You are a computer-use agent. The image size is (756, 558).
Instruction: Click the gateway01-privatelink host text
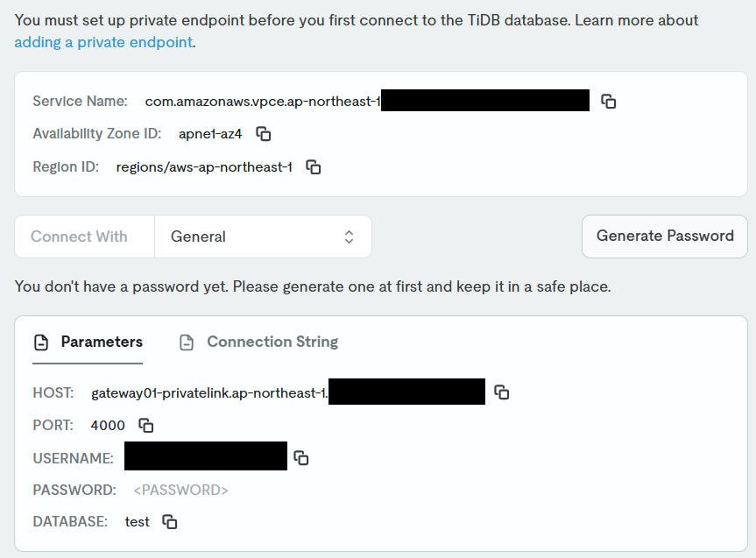(209, 392)
